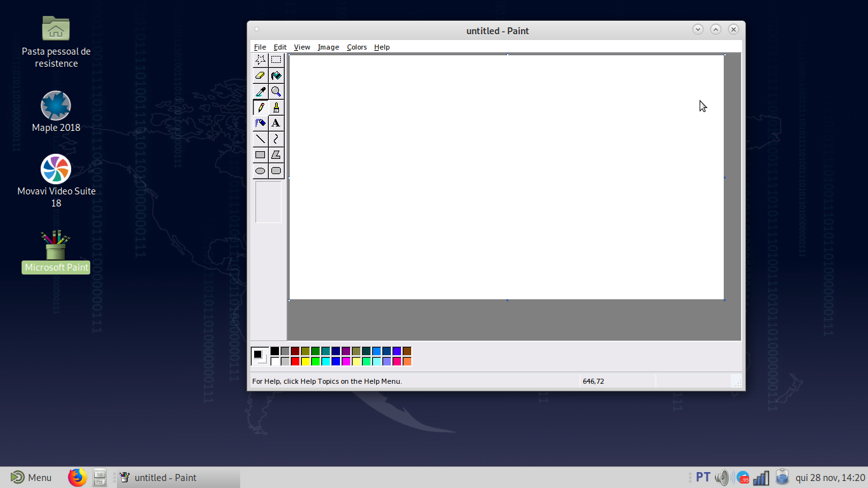Screen dimensions: 868x488
Task: Choose the purple palette swatch
Action: coord(346,351)
